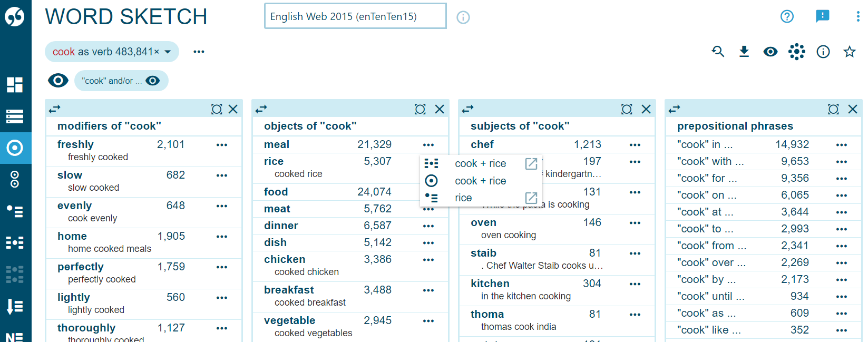
Task: Open more options for "freshly" row
Action: coord(222,145)
